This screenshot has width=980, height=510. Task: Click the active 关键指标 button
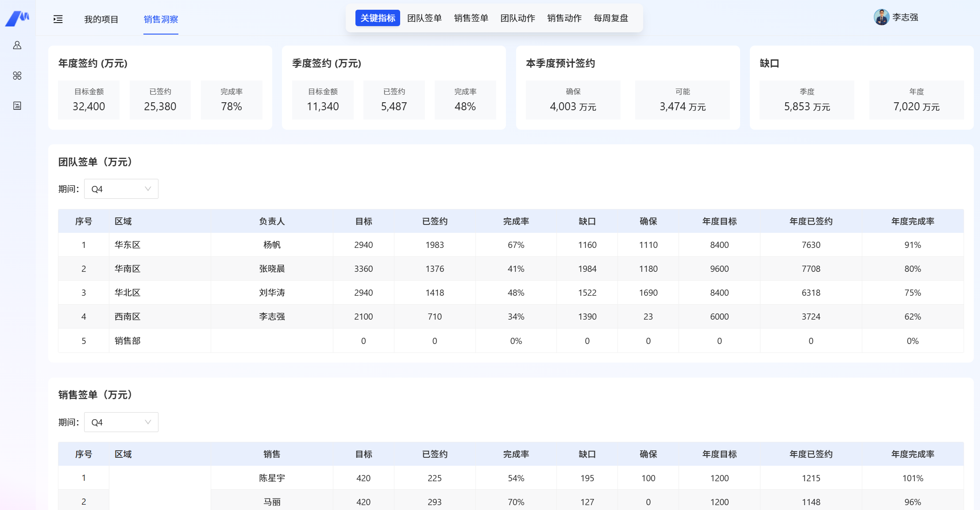[x=378, y=18]
